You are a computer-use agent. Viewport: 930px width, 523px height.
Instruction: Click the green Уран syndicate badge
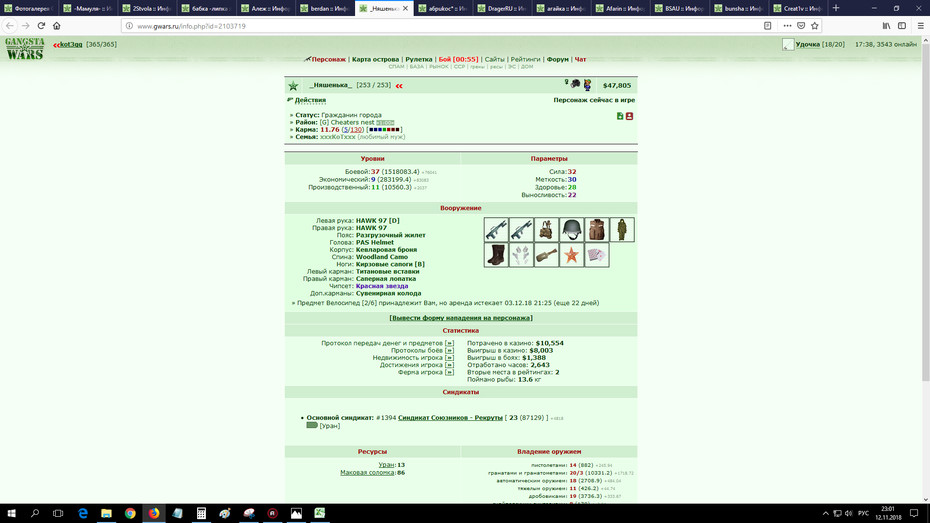pyautogui.click(x=312, y=425)
